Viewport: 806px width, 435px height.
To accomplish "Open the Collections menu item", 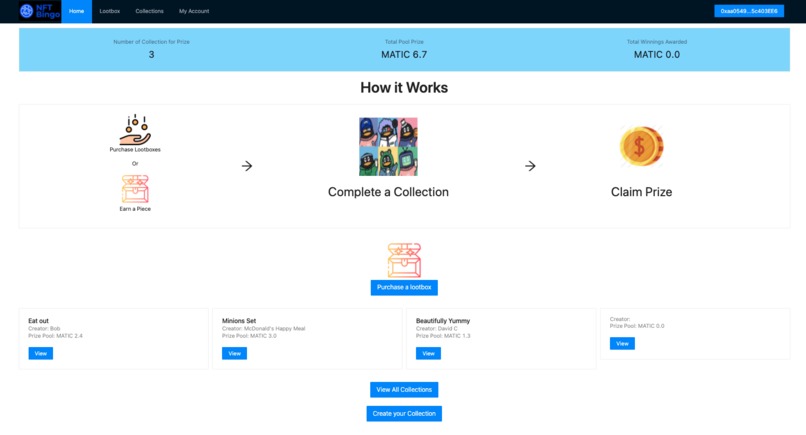I will click(150, 11).
